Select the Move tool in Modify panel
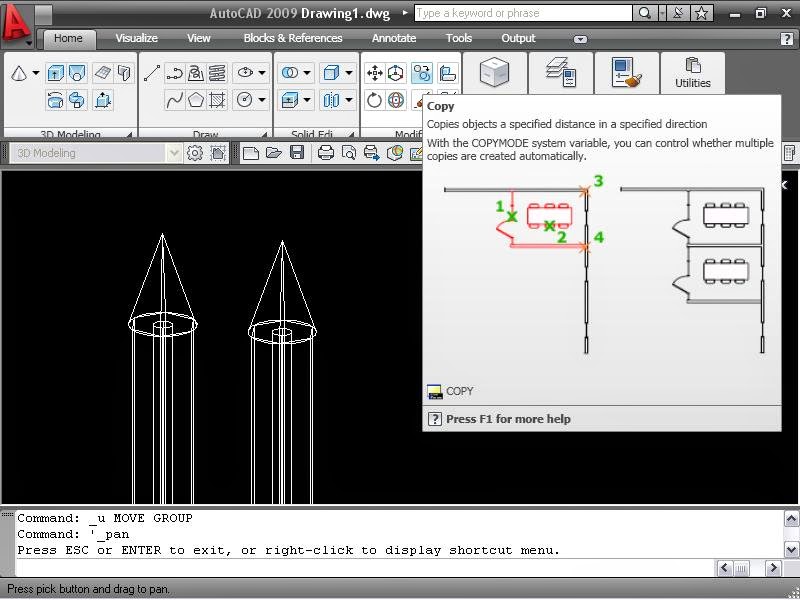The image size is (800, 600). (374, 73)
